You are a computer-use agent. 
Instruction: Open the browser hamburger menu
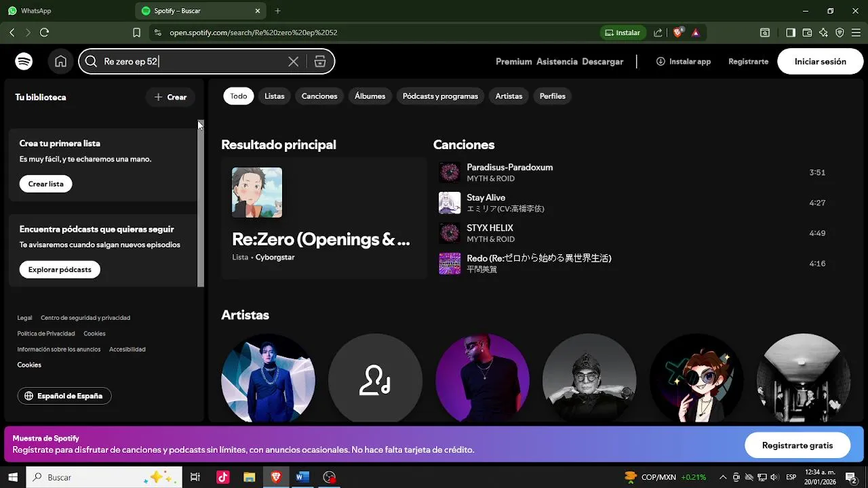[856, 32]
